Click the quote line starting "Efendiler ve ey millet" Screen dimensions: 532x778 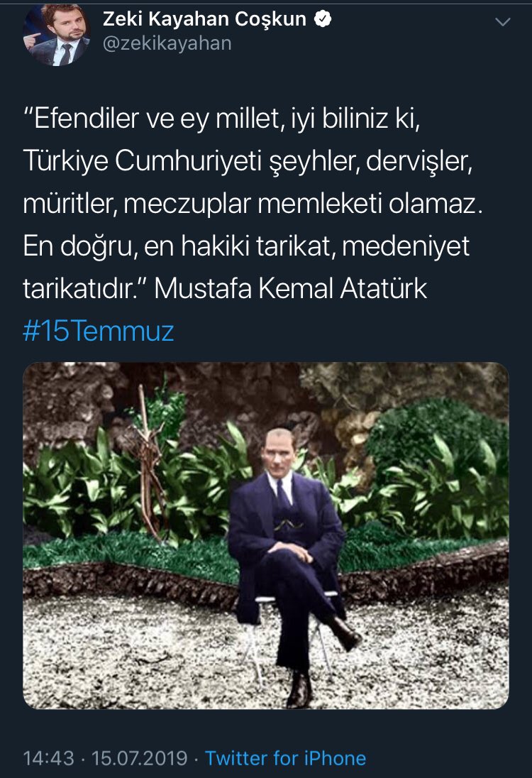pyautogui.click(x=222, y=119)
